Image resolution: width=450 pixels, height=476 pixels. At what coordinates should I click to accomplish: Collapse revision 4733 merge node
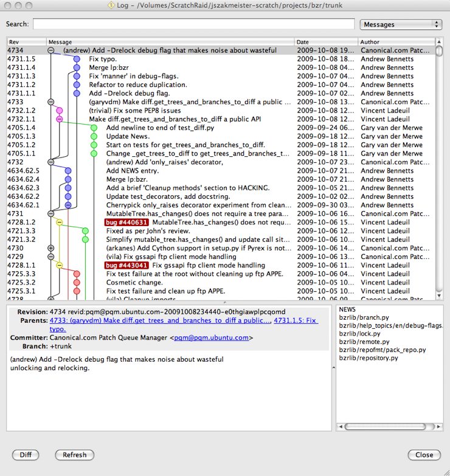click(51, 102)
